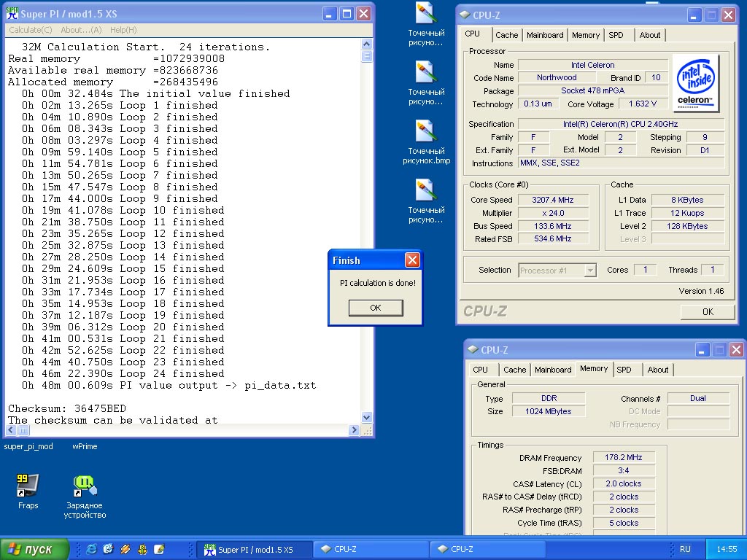Screen dimensions: 747x560
Task: Select Mainboard tab in upper CPU-Z window
Action: (x=545, y=35)
